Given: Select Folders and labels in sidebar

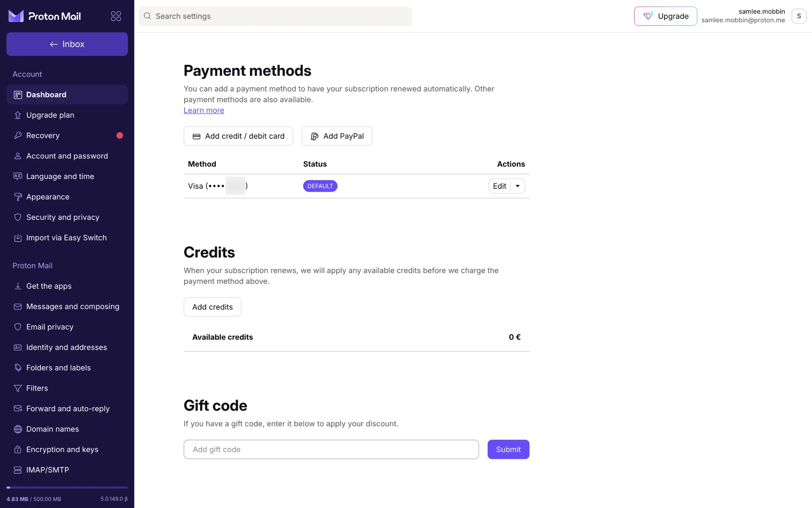Looking at the screenshot, I should [58, 368].
